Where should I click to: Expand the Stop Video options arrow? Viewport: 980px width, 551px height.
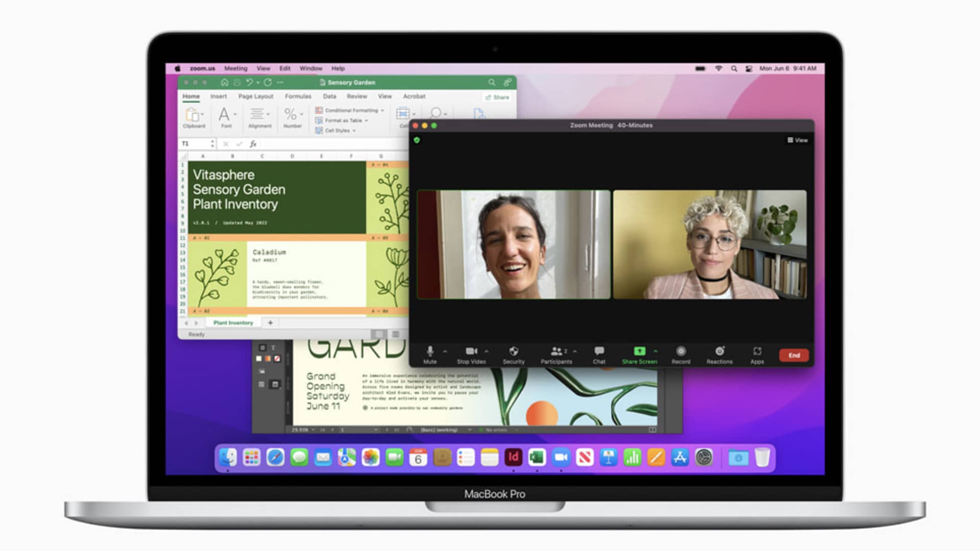click(486, 351)
